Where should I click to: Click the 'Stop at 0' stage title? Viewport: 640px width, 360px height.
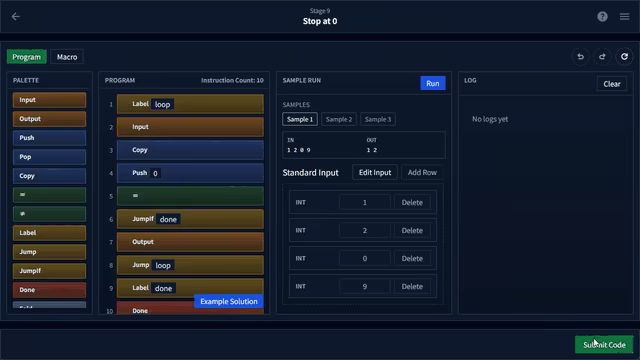tap(320, 21)
